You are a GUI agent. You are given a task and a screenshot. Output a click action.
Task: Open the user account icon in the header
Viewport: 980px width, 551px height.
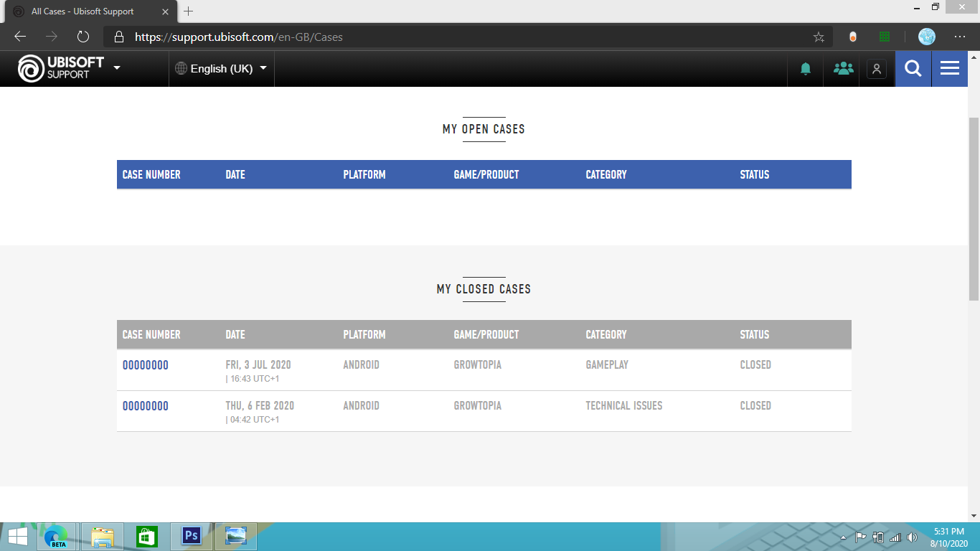(x=877, y=69)
